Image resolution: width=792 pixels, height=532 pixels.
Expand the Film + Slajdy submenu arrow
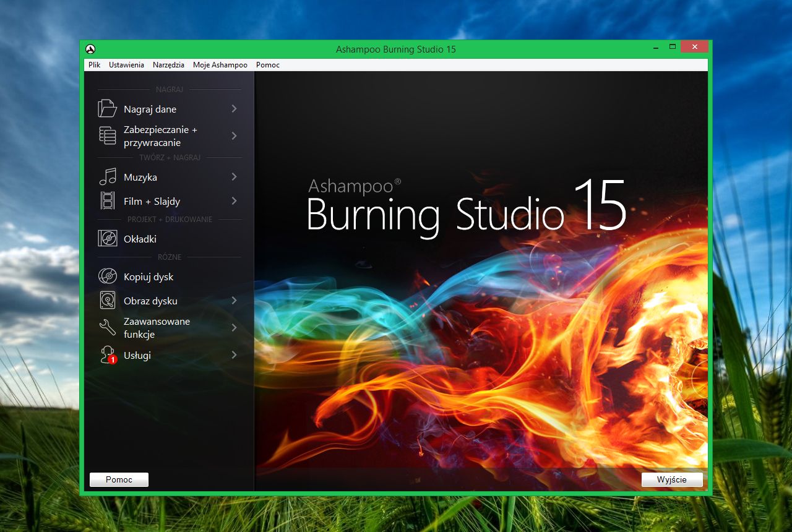click(x=234, y=201)
